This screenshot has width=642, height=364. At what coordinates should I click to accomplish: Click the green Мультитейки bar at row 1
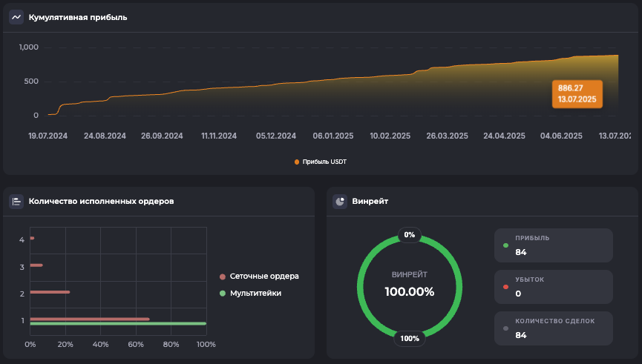point(117,324)
